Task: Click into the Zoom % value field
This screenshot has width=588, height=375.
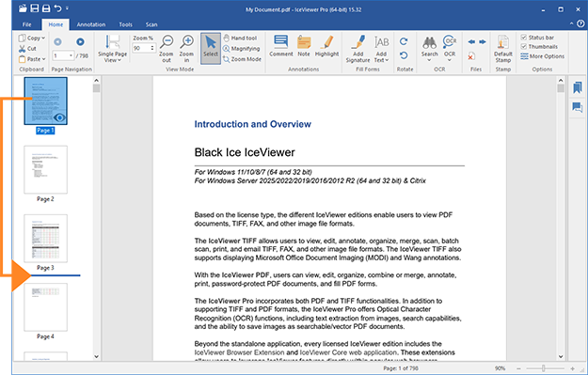Action: [x=141, y=48]
